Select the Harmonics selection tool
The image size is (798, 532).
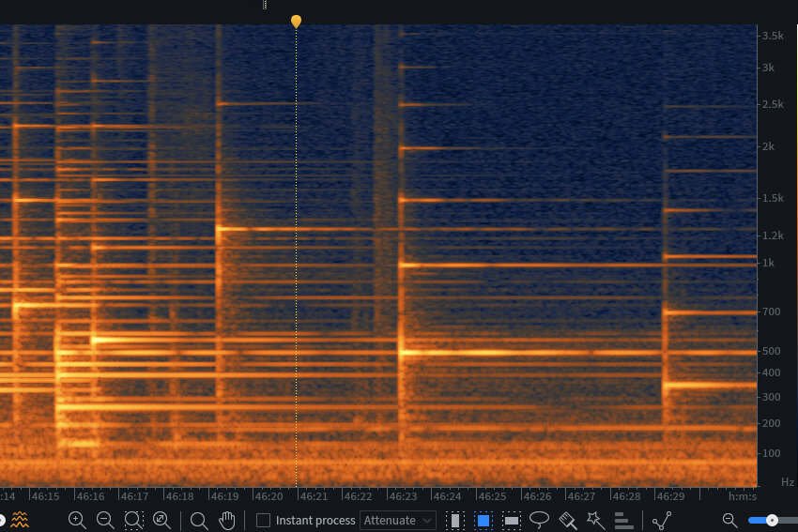[623, 521]
